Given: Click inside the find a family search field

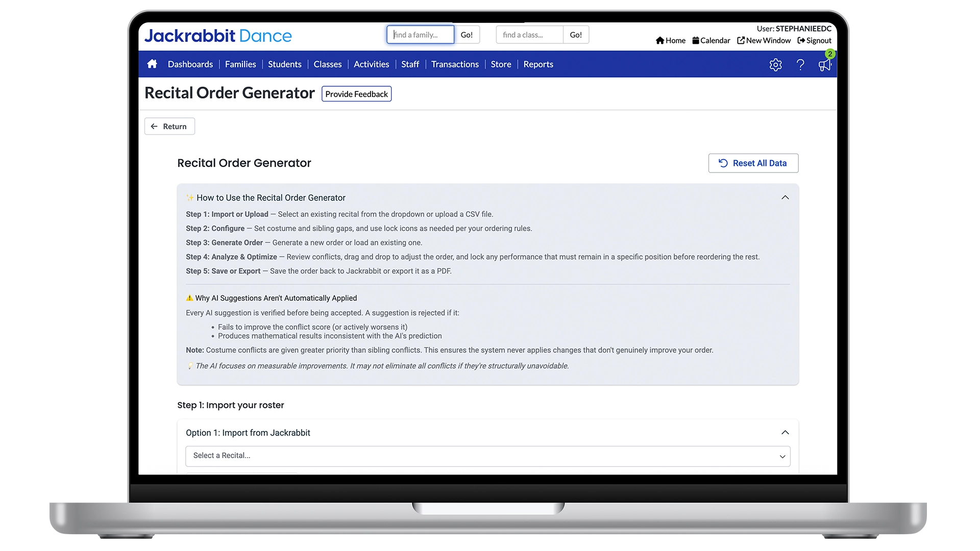Looking at the screenshot, I should click(x=420, y=35).
